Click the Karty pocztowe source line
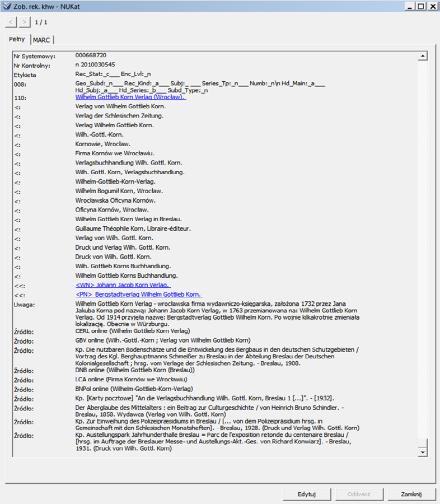 click(x=205, y=398)
